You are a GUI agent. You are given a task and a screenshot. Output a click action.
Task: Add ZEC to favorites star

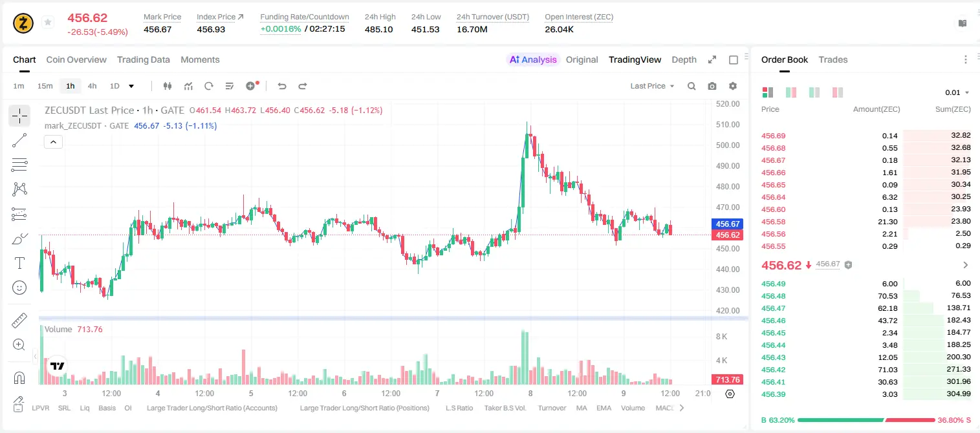click(x=48, y=23)
